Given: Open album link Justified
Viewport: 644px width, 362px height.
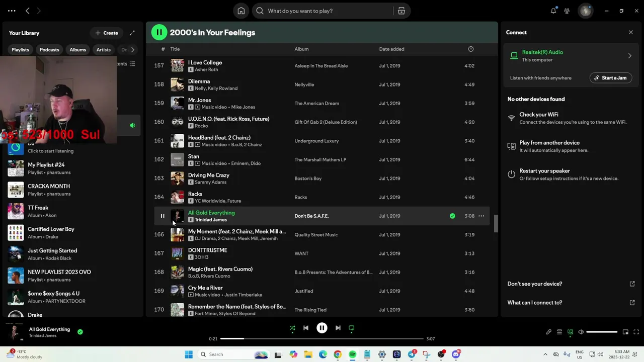Looking at the screenshot, I should tap(304, 291).
